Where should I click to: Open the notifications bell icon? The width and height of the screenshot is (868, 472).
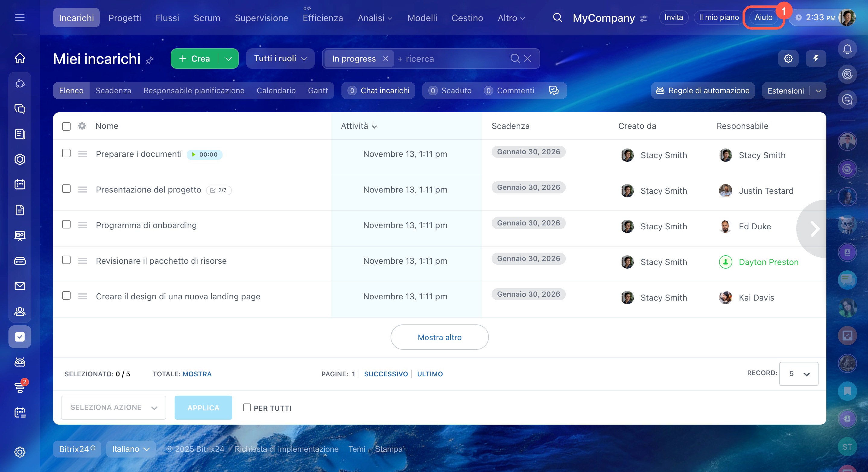(847, 49)
